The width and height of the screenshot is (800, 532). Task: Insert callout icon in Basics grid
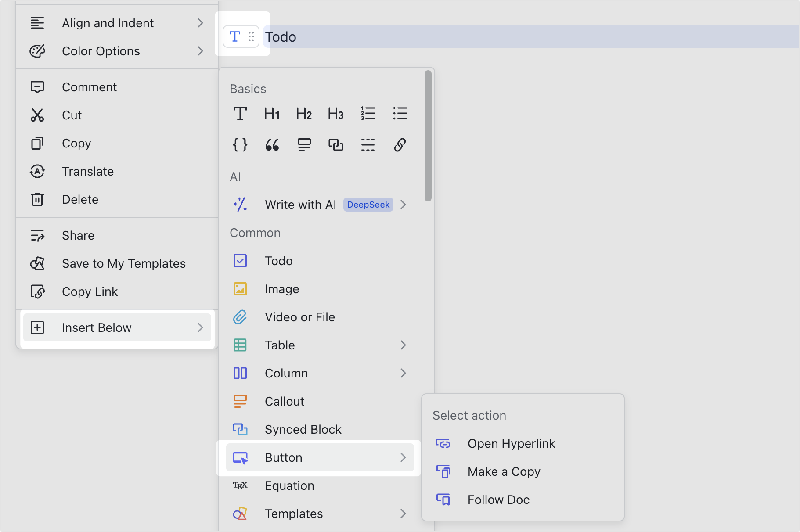(304, 145)
